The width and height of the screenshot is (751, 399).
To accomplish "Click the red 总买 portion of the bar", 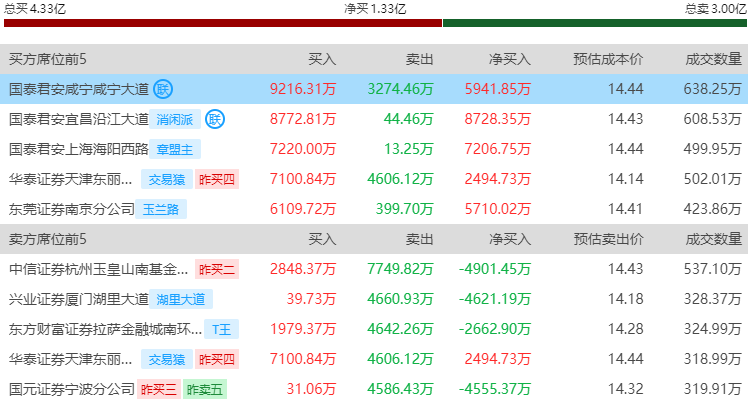I will [x=223, y=23].
